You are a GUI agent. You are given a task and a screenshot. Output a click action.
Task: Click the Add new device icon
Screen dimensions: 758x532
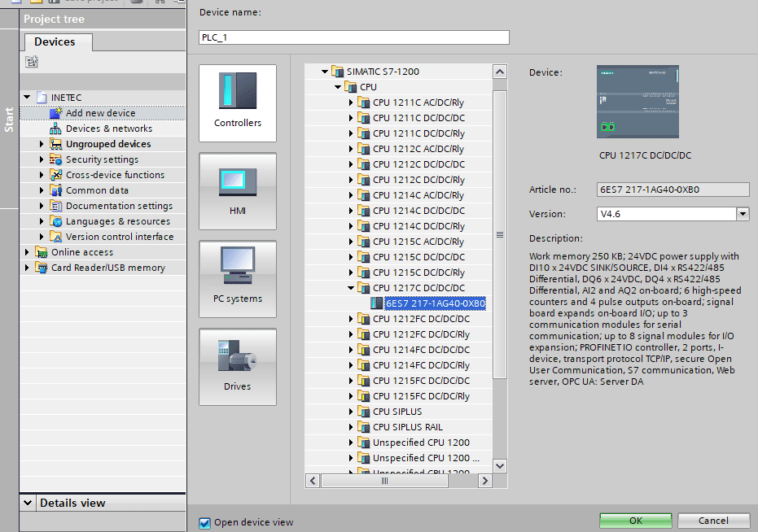[x=56, y=113]
